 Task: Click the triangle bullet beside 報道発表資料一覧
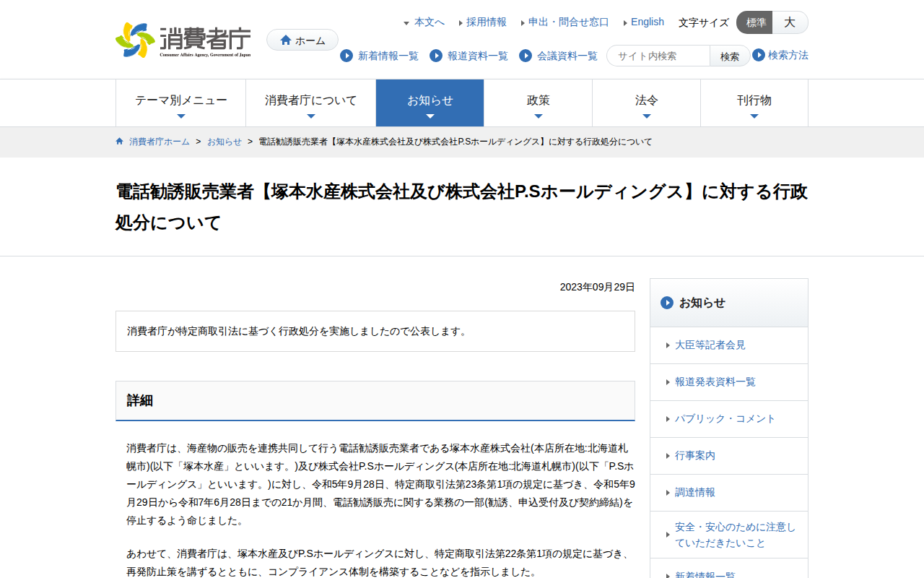(x=668, y=382)
